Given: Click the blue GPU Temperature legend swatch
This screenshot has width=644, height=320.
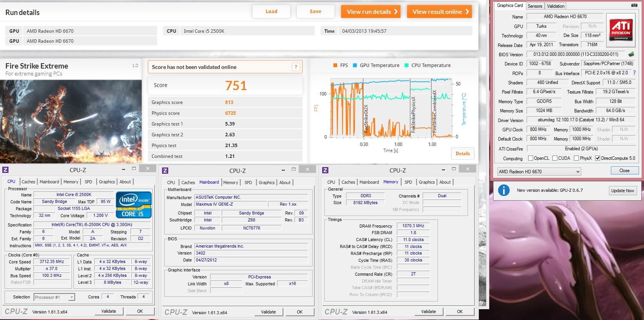Looking at the screenshot, I should coord(355,65).
